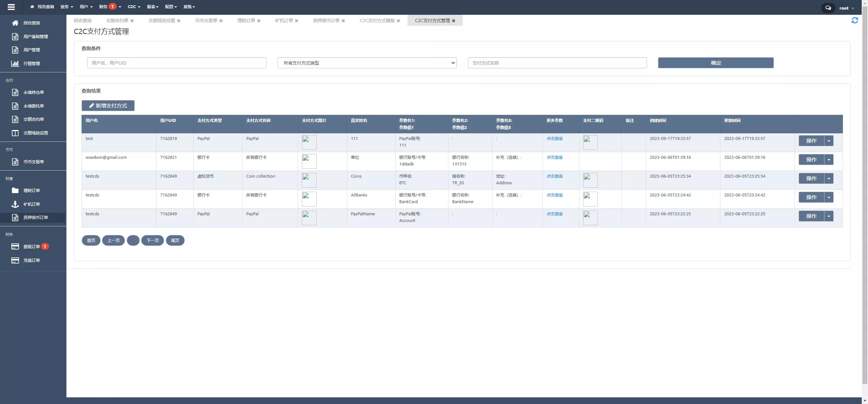
Task: Click the folder icon for 理财订单
Action: [x=15, y=191]
